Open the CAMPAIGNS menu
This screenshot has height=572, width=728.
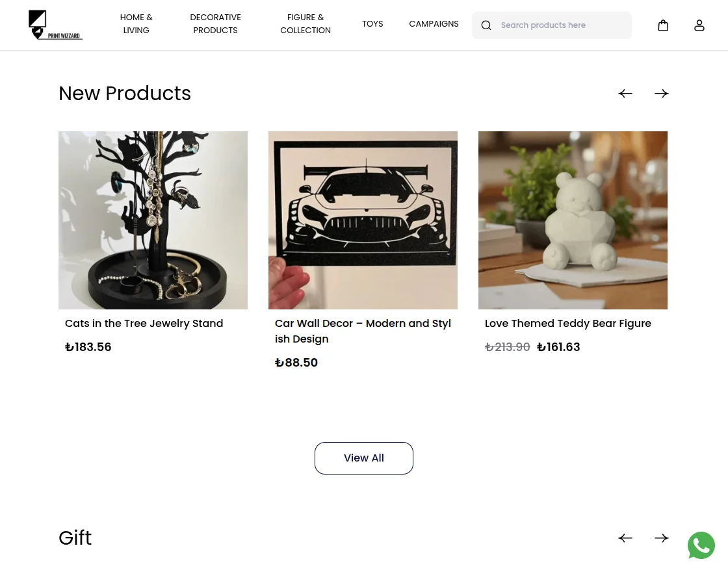(x=434, y=23)
